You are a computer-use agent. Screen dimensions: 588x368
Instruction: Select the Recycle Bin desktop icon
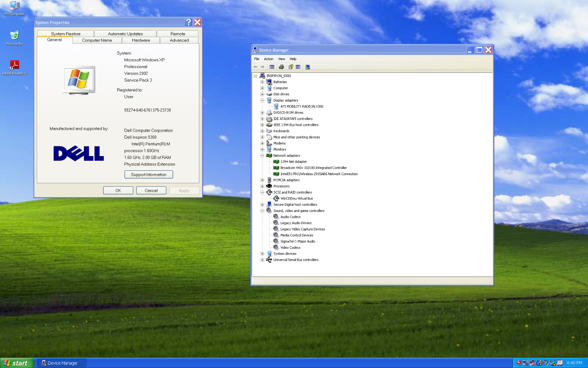pos(14,38)
